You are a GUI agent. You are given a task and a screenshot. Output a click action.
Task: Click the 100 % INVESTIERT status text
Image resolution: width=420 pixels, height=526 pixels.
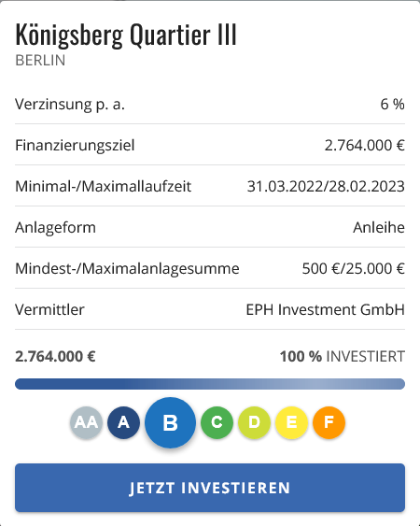(343, 357)
